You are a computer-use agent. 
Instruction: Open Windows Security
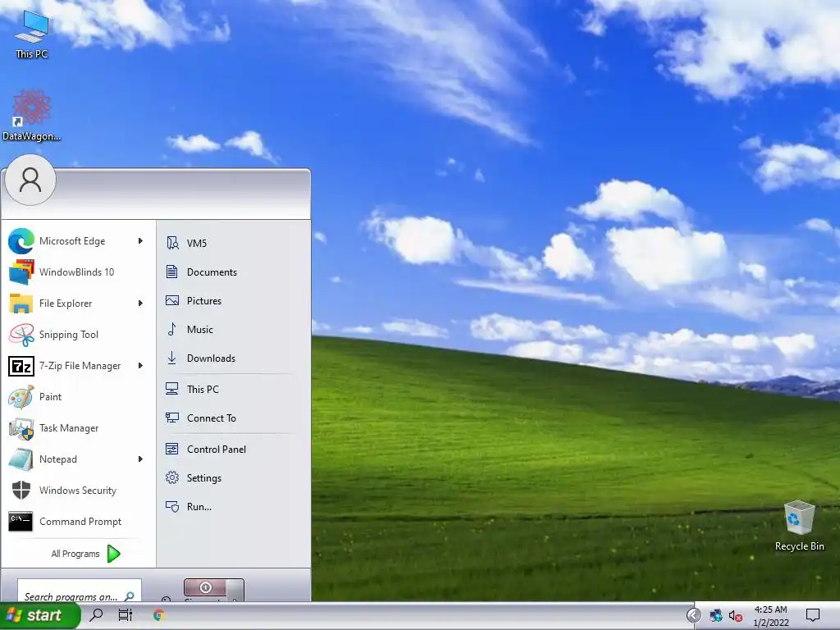(76, 491)
